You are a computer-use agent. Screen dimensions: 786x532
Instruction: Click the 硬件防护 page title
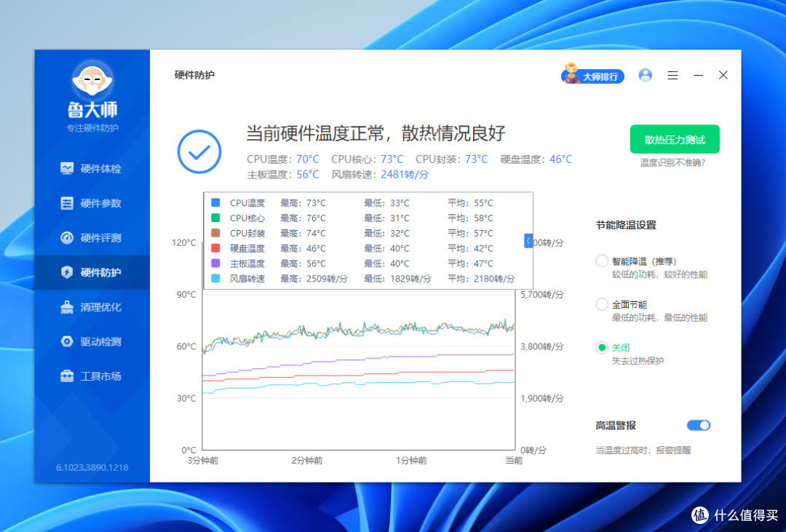(194, 75)
